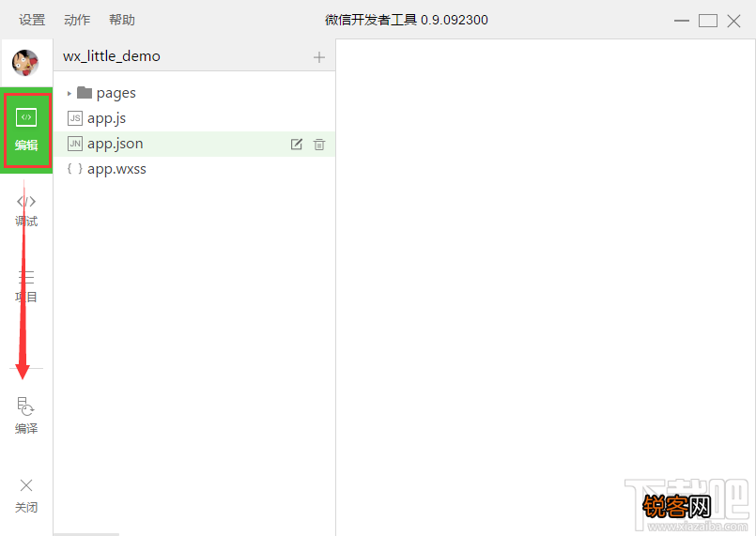The width and height of the screenshot is (756, 536).
Task: Add new file with plus icon
Action: click(318, 57)
